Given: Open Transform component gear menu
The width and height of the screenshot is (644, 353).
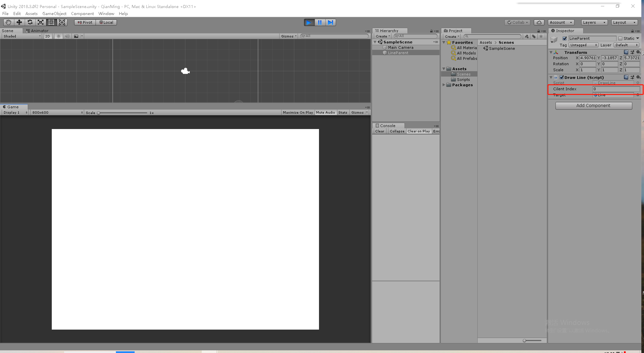Looking at the screenshot, I should (638, 52).
